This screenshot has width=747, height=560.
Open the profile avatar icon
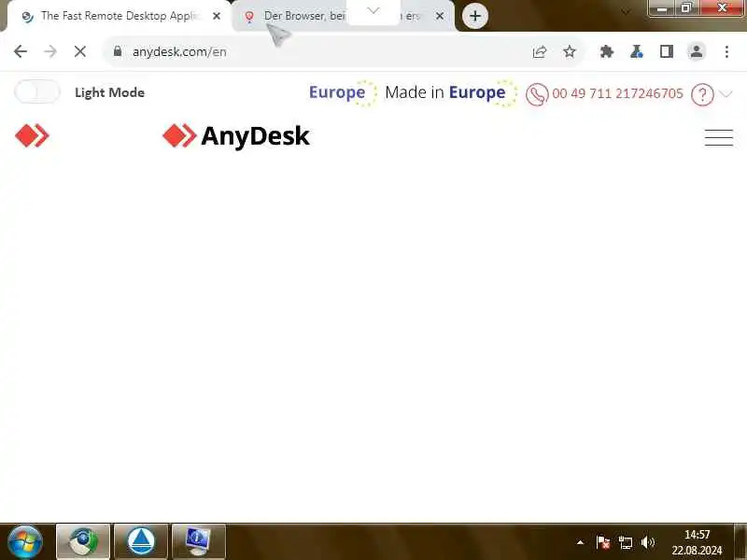point(696,51)
